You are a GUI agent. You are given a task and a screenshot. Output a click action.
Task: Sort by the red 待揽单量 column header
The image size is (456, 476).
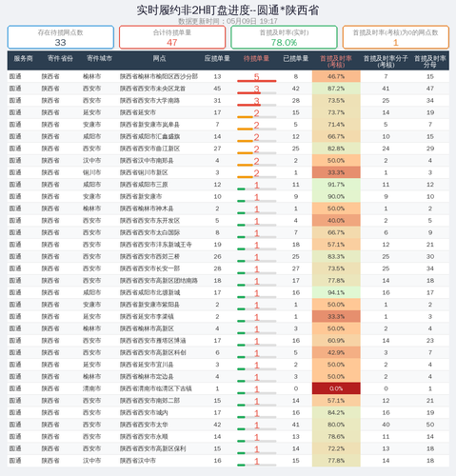click(x=256, y=59)
